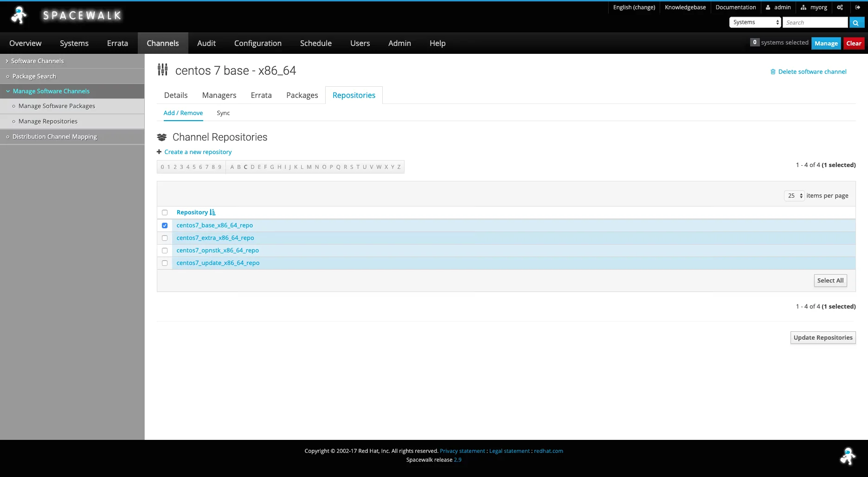Click the myorg organization icon
This screenshot has height=477, width=868.
tap(803, 7)
